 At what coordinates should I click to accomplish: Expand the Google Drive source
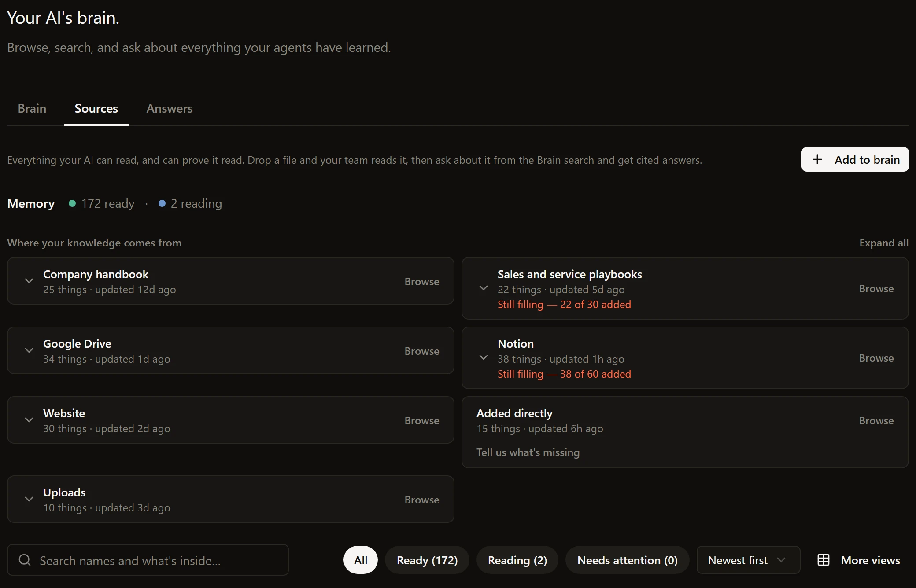click(x=29, y=350)
